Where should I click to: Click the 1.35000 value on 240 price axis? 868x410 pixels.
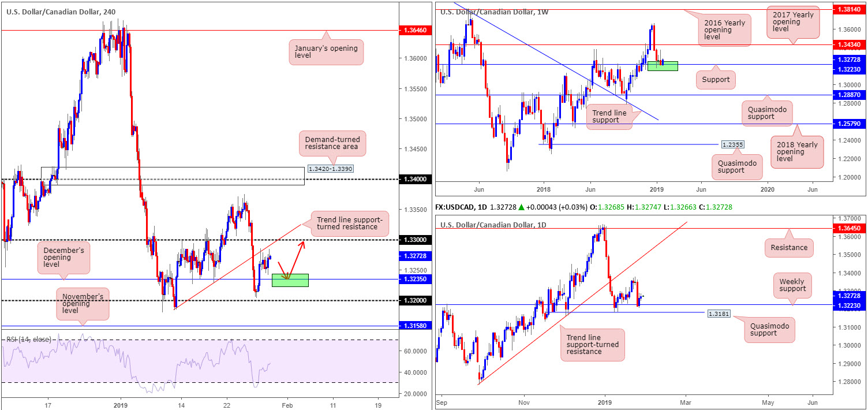pyautogui.click(x=416, y=119)
